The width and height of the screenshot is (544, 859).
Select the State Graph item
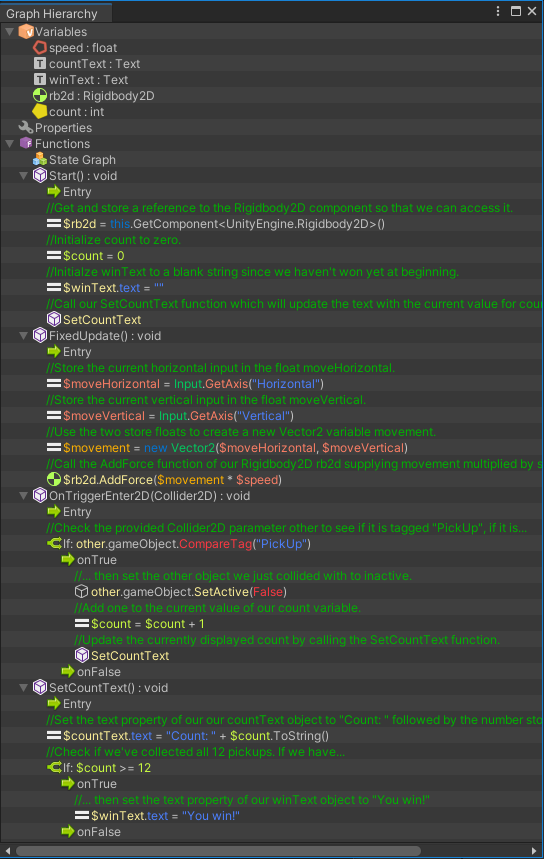[x=272, y=159]
